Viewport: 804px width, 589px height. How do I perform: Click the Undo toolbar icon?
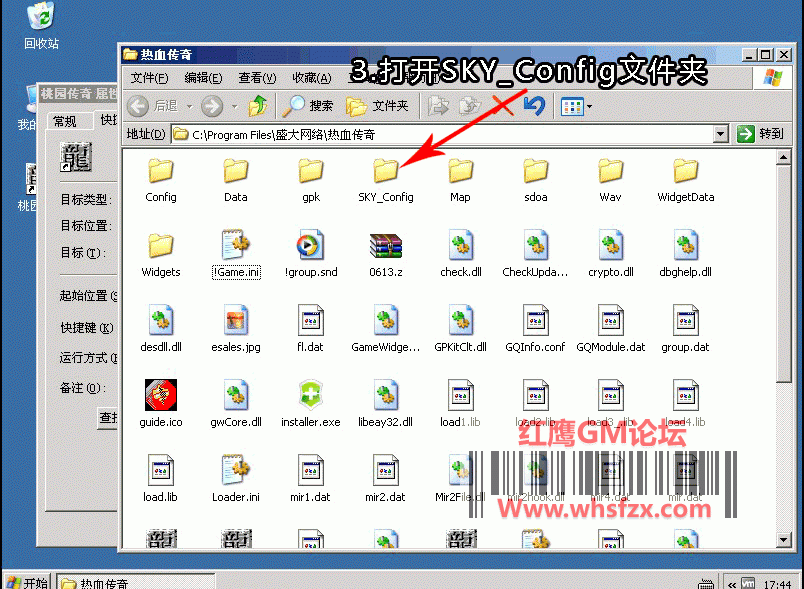pos(534,106)
